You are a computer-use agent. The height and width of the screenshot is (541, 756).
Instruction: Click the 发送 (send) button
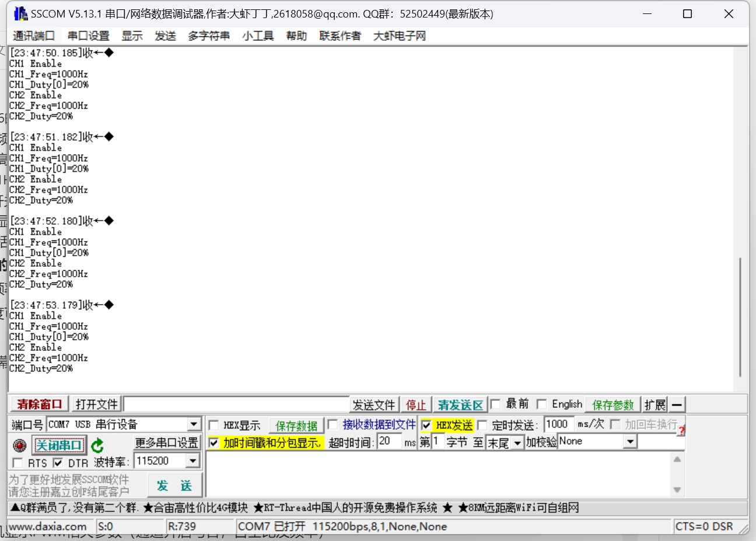click(x=175, y=485)
